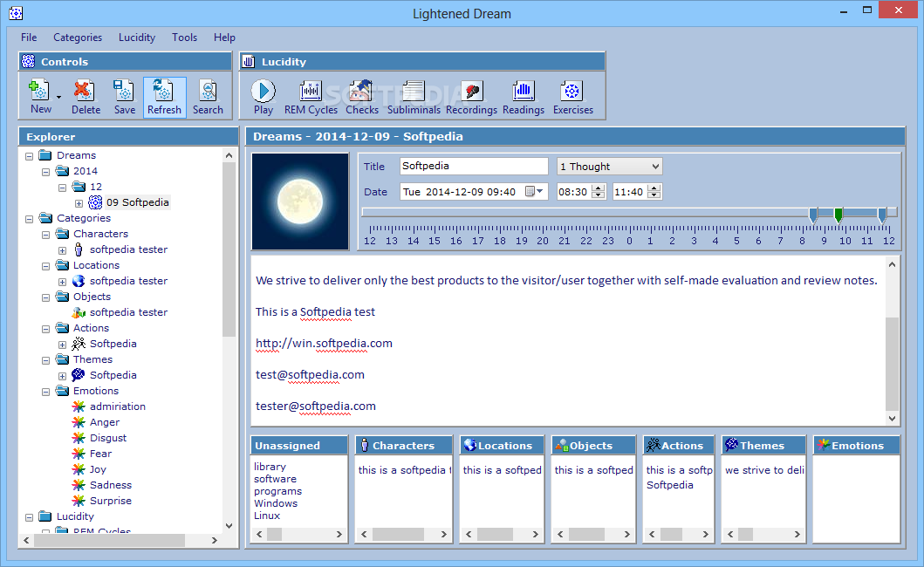Screen dimensions: 924x567
Task: Collapse the Characters folder
Action: click(46, 235)
